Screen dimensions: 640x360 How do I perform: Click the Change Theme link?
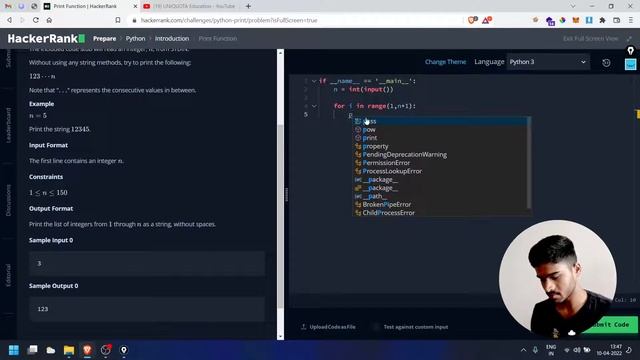pos(445,62)
